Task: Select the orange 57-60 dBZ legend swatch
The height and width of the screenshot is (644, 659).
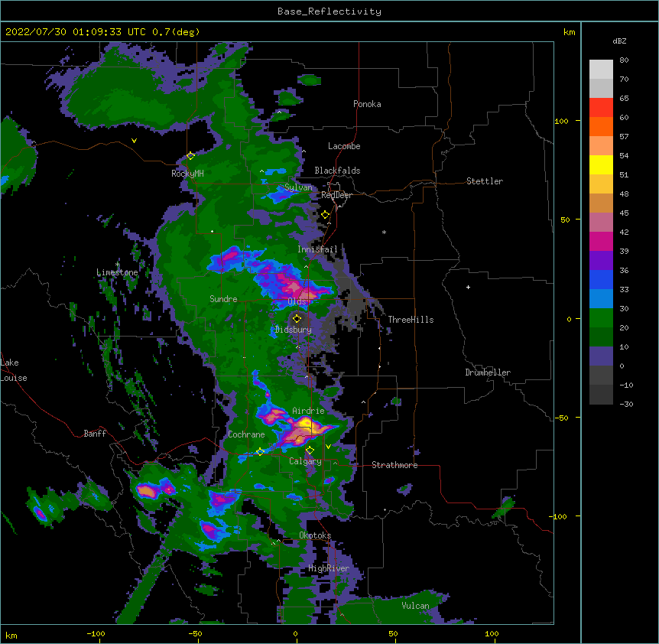Action: point(601,126)
